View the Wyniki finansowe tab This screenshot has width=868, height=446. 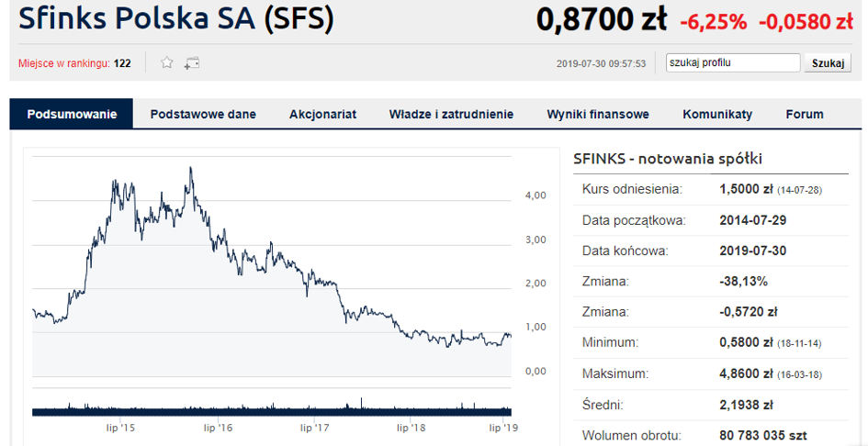coord(598,115)
